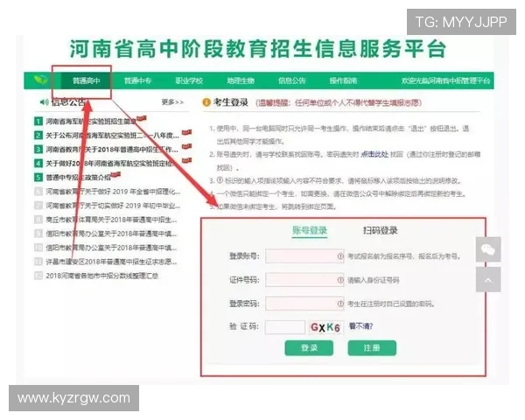Viewport: 525px width, 420px height.
Task: Click the back-to-top arrow button
Action: (x=488, y=280)
